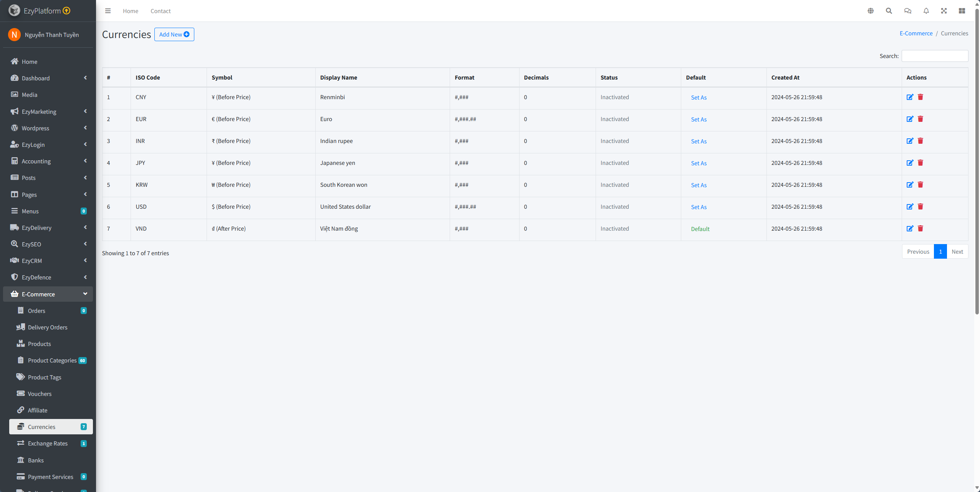Open the notifications bell icon
This screenshot has width=980, height=492.
coord(926,11)
